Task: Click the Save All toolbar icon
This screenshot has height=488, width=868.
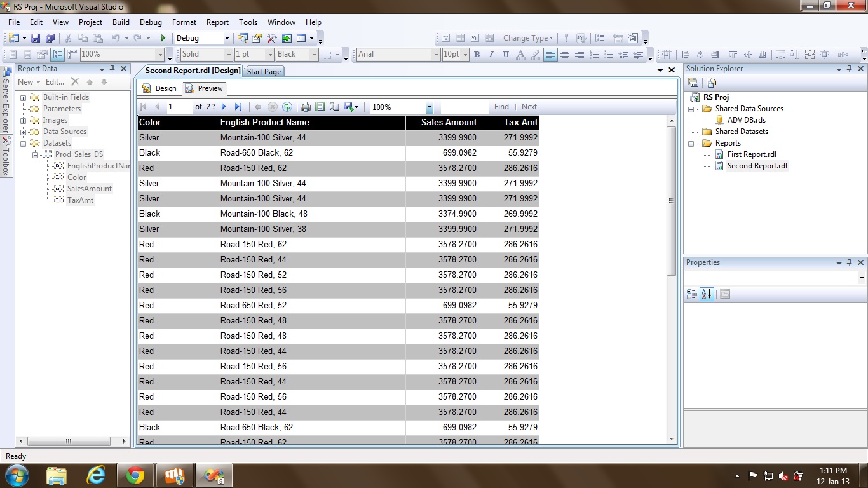Action: point(50,39)
